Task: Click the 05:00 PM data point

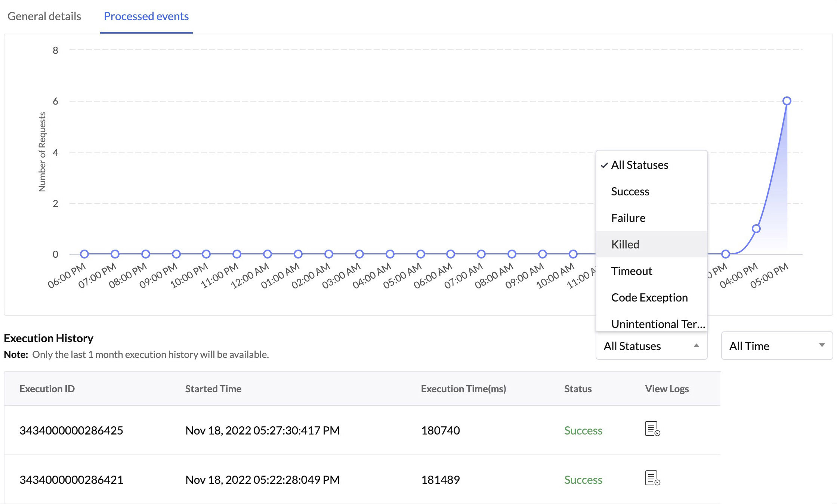Action: [787, 101]
